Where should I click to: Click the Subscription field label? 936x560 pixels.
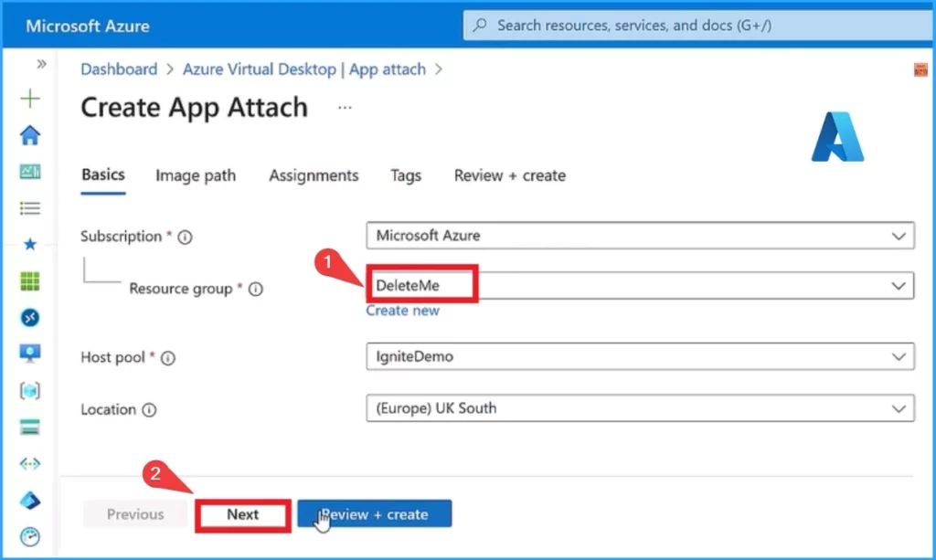pyautogui.click(x=122, y=237)
